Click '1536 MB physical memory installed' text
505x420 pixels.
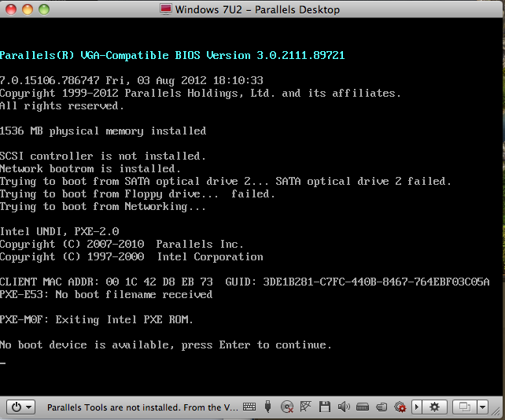(103, 131)
